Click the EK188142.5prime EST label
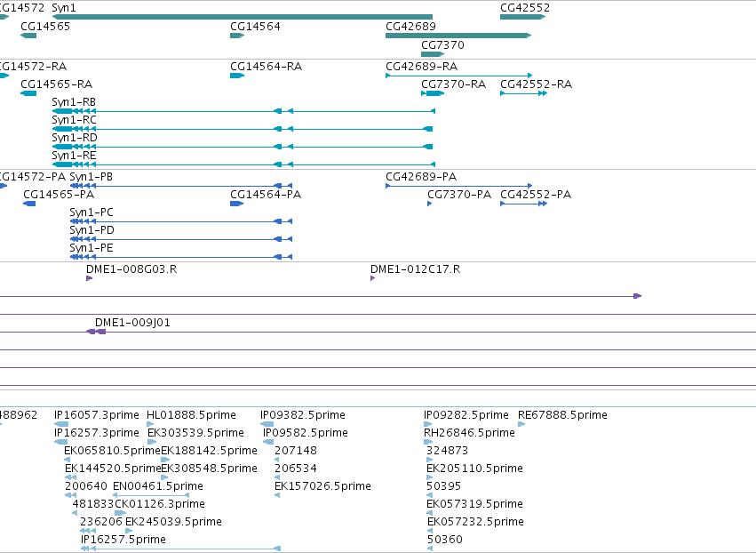The image size is (756, 553). [x=210, y=451]
